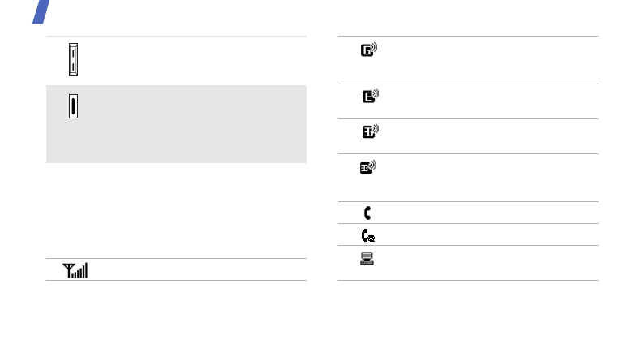Select the G network icon
The image size is (644, 349).
coord(369,51)
